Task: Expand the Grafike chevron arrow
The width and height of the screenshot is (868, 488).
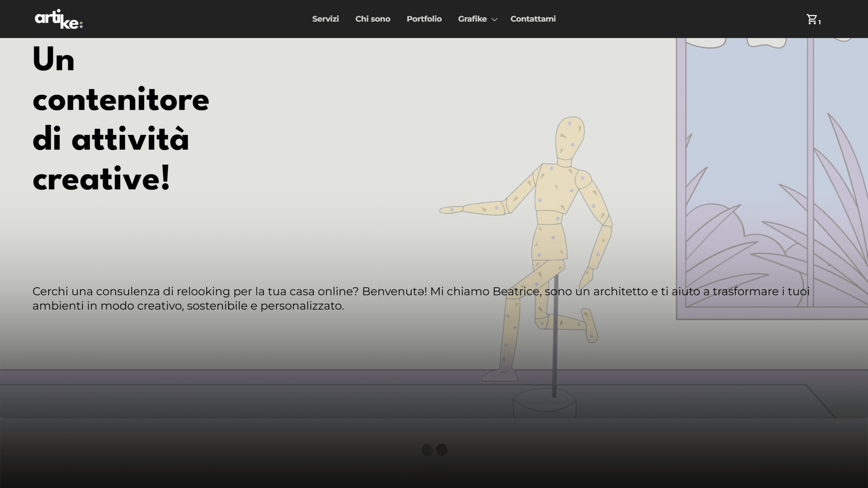Action: tap(494, 20)
